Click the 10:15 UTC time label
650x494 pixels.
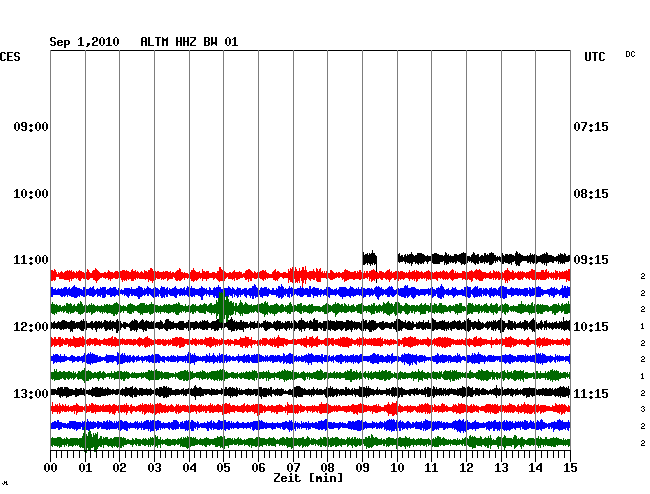[591, 327]
